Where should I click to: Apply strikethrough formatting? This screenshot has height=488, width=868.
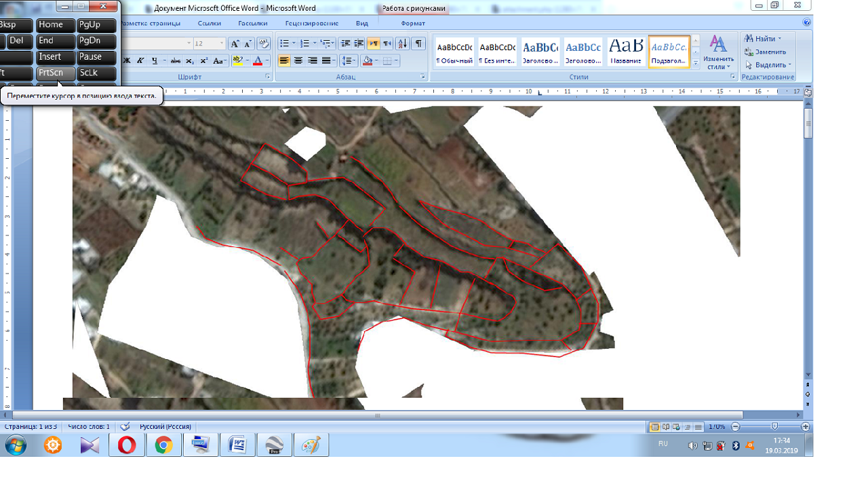coord(175,61)
